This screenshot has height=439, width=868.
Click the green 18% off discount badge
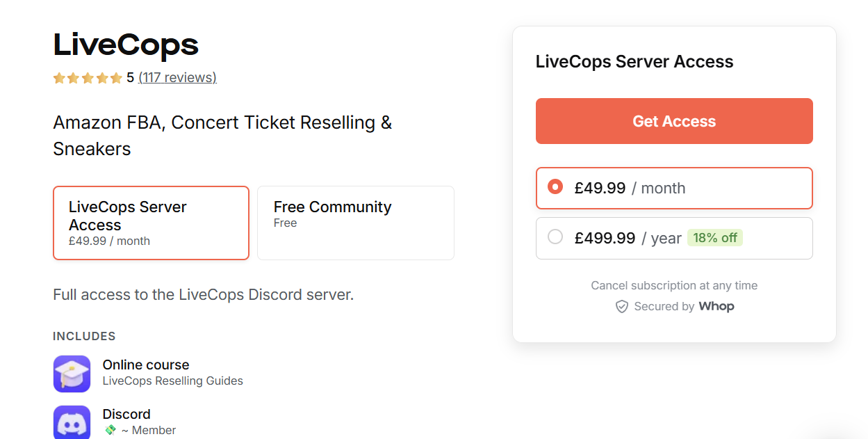click(x=715, y=237)
